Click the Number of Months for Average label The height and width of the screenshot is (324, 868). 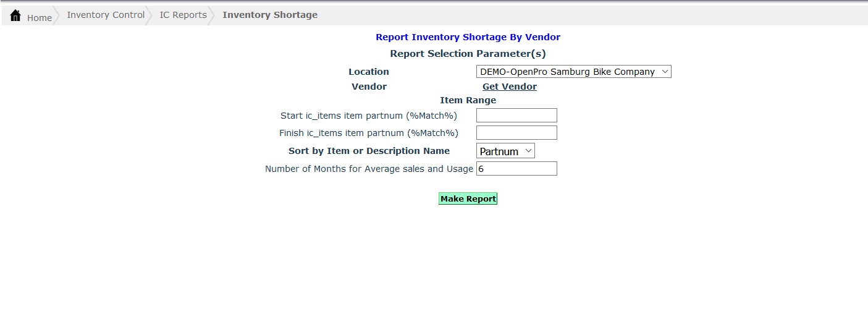(x=369, y=169)
